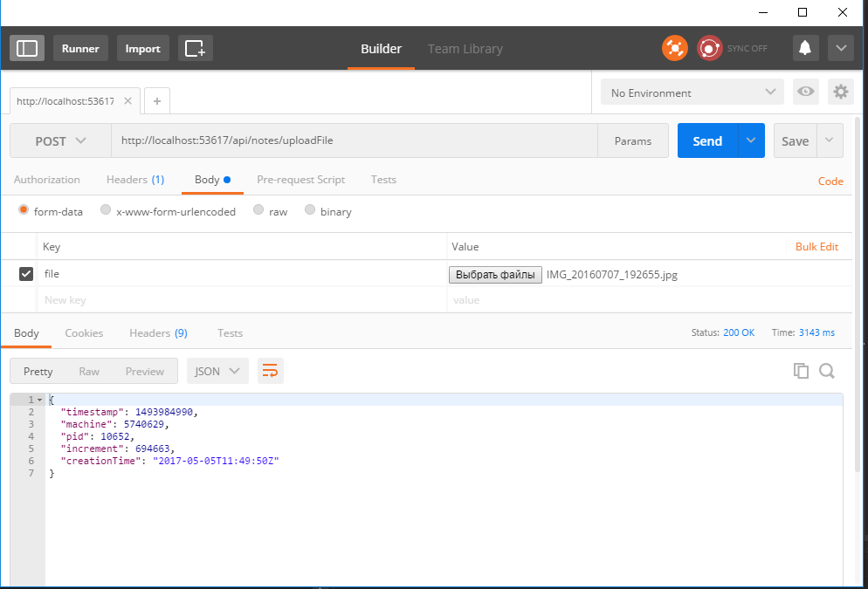Switch to Builder tab

[381, 49]
